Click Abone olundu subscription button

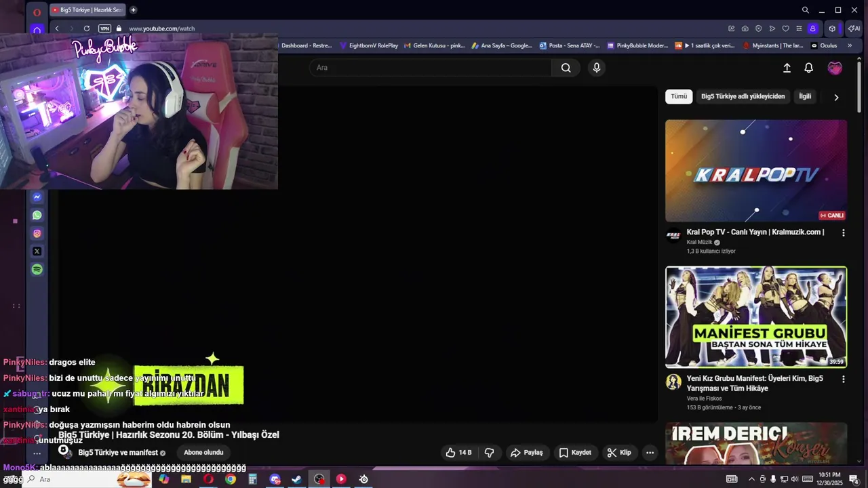click(x=203, y=452)
